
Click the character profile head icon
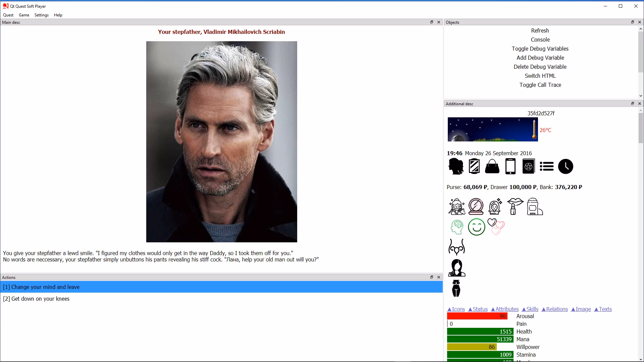point(456,166)
